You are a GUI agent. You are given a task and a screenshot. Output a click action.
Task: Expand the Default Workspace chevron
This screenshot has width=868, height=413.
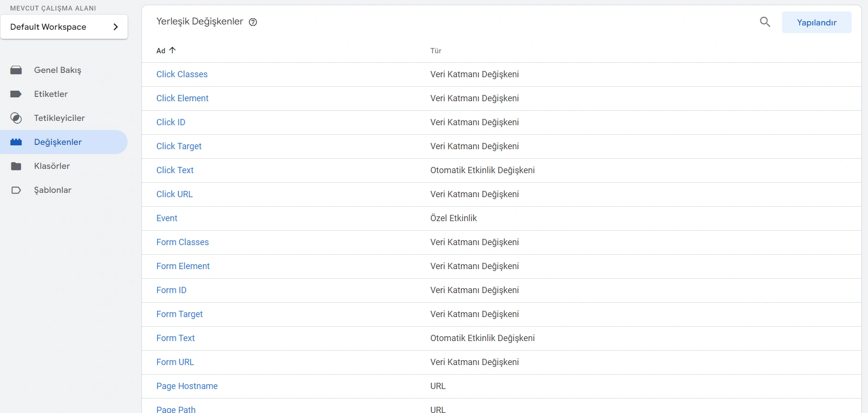point(116,27)
